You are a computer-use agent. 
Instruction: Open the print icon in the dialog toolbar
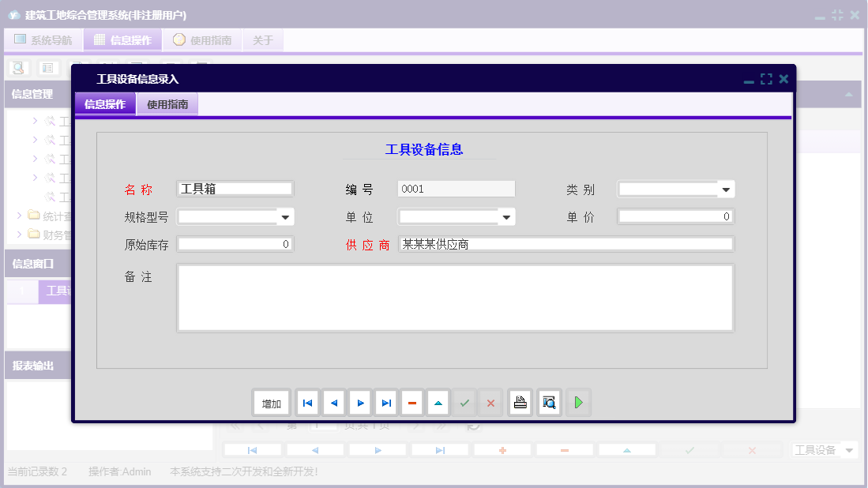(520, 402)
